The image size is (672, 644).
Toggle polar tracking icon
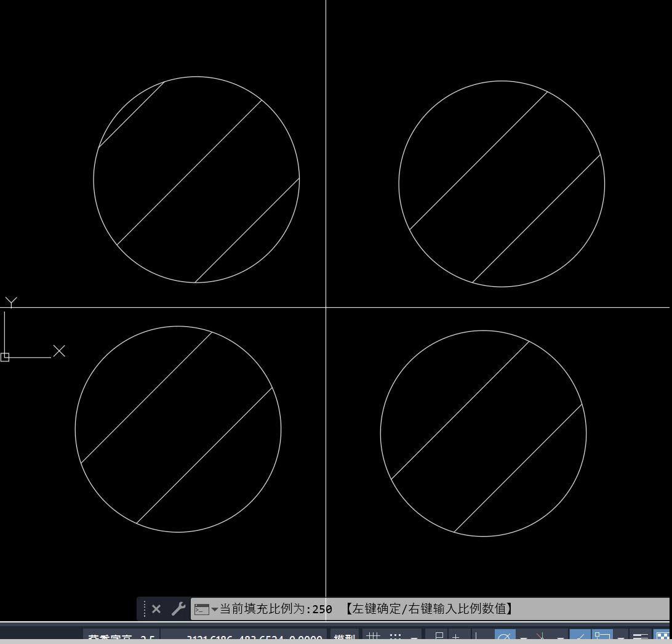(505, 638)
